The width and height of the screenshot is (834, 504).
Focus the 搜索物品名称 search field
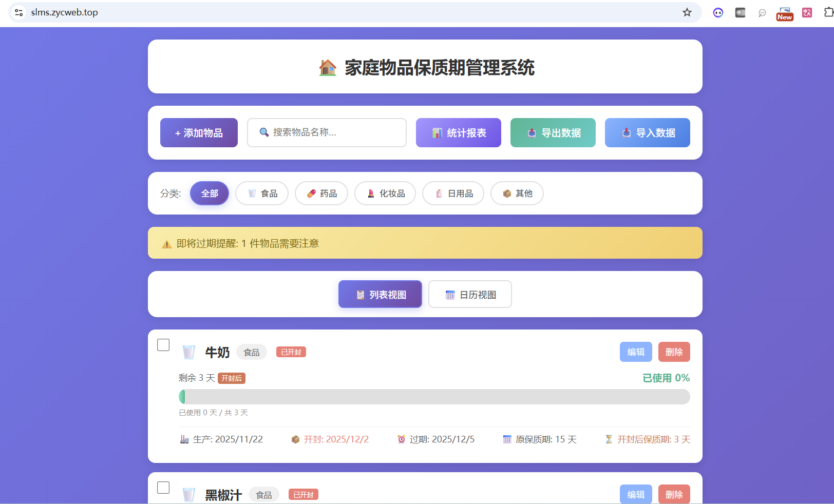coord(327,133)
